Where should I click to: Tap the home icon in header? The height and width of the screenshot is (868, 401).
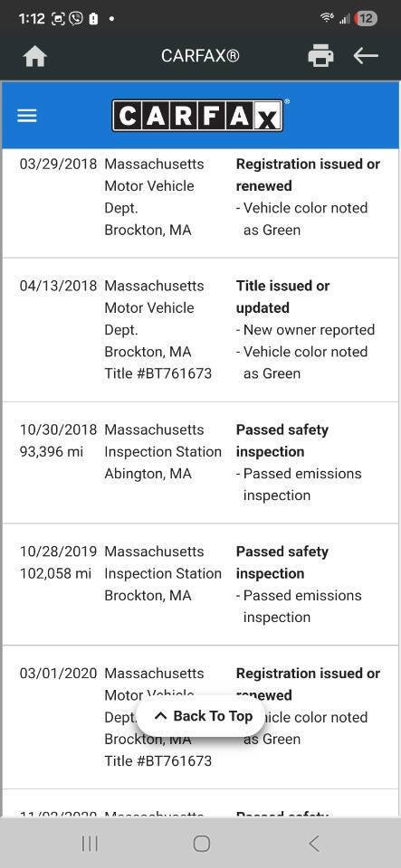[x=35, y=56]
